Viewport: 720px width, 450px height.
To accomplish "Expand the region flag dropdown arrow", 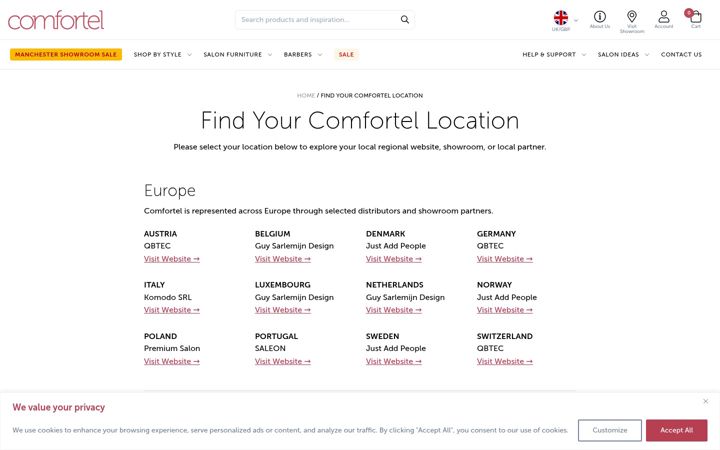I will pyautogui.click(x=576, y=20).
